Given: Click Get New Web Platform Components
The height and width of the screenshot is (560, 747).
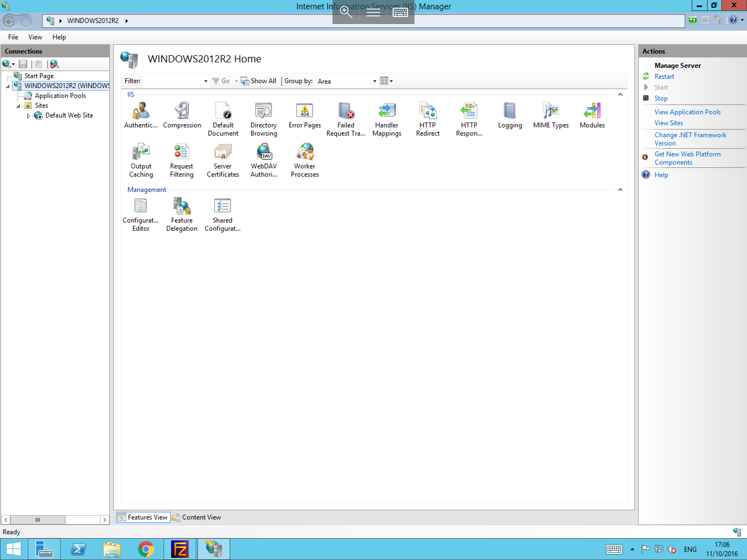Looking at the screenshot, I should pos(688,158).
